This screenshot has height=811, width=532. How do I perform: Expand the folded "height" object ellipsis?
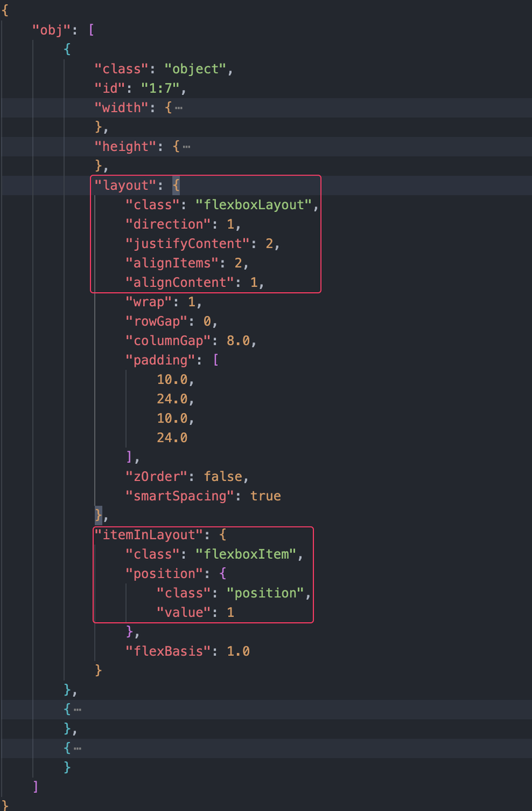(x=187, y=146)
